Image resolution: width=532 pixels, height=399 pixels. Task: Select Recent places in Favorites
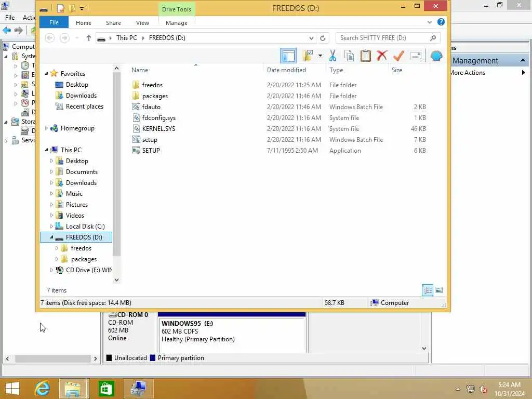(x=85, y=106)
